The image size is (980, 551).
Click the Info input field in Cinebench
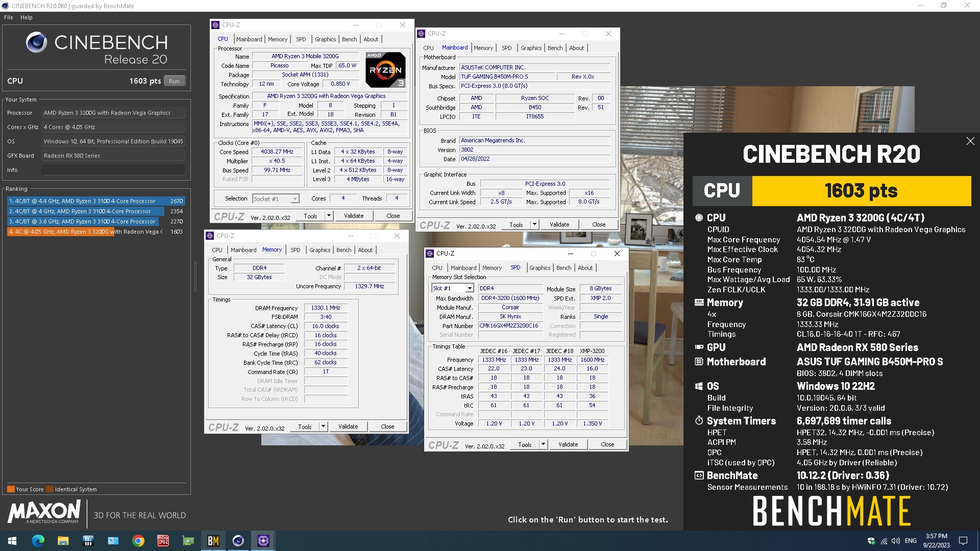coord(113,170)
